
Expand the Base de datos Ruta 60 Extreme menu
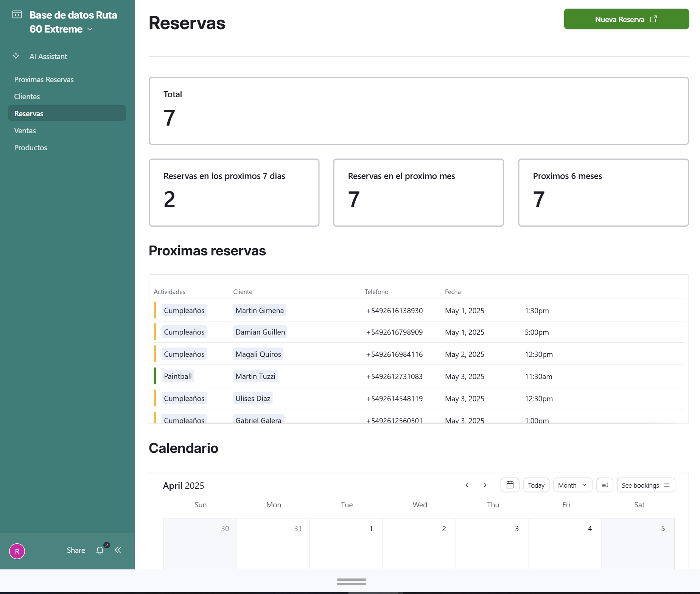click(x=90, y=29)
